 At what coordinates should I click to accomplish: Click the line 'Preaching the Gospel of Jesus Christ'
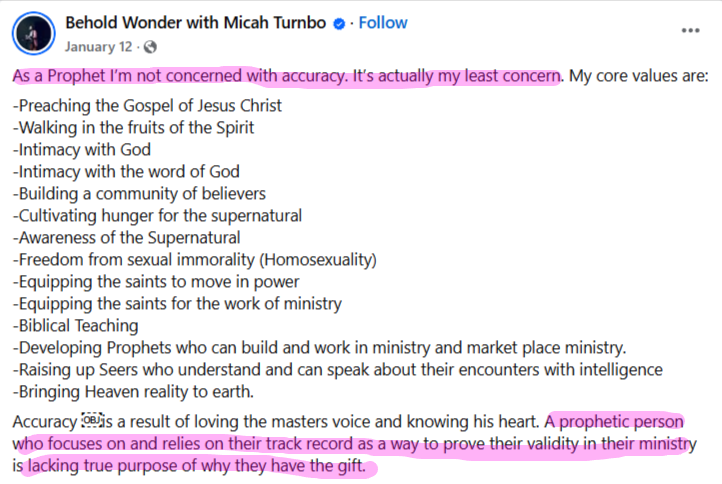(147, 106)
